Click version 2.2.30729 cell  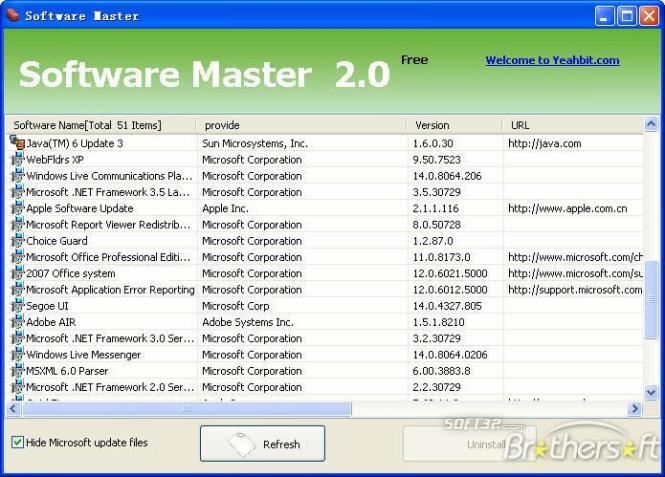click(436, 387)
